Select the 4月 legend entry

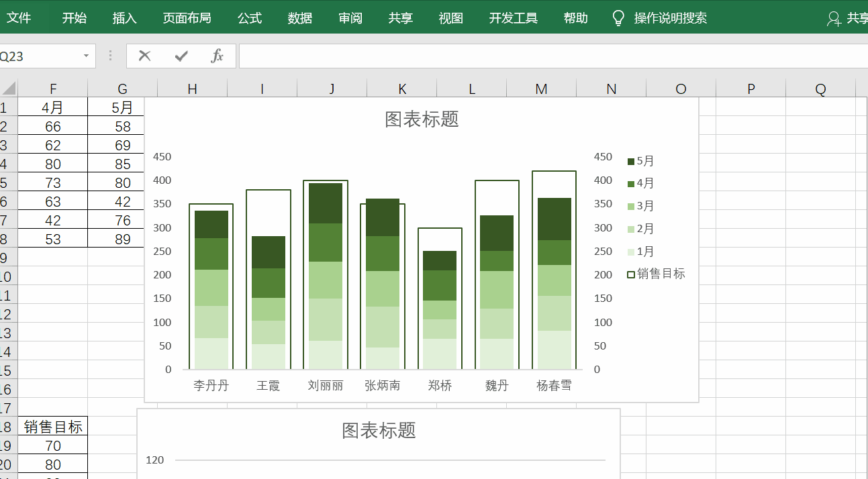[640, 184]
